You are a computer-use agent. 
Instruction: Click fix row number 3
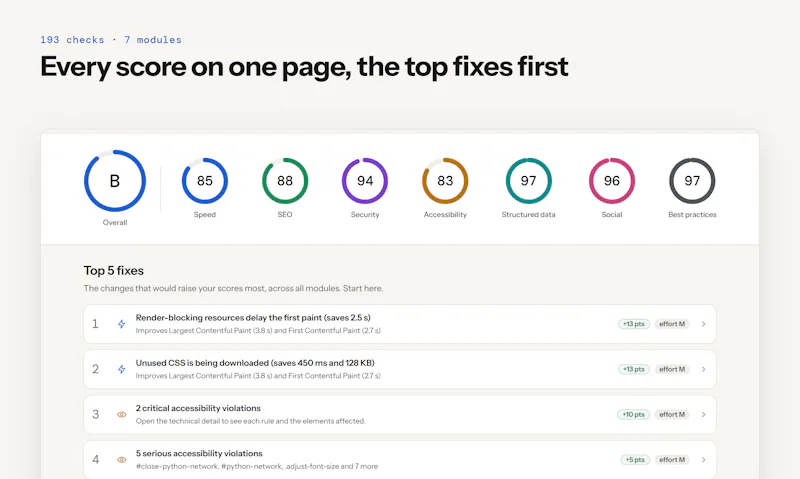[95, 415]
